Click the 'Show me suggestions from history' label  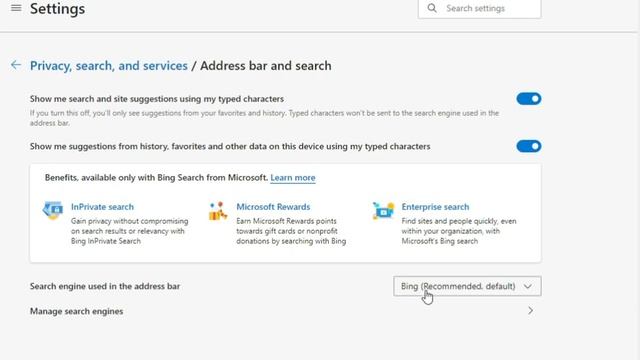point(230,146)
